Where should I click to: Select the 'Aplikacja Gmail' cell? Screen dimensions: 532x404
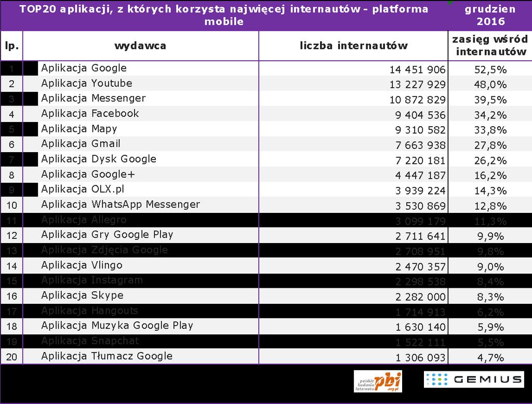[x=81, y=144]
